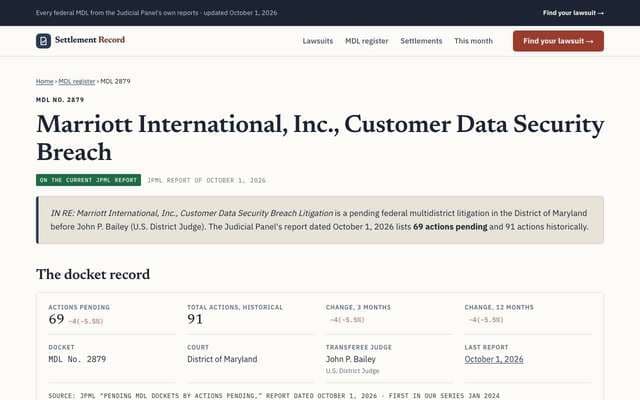Viewport: 640px width, 400px height.
Task: Click the Settlement Record logo icon
Action: [43, 41]
